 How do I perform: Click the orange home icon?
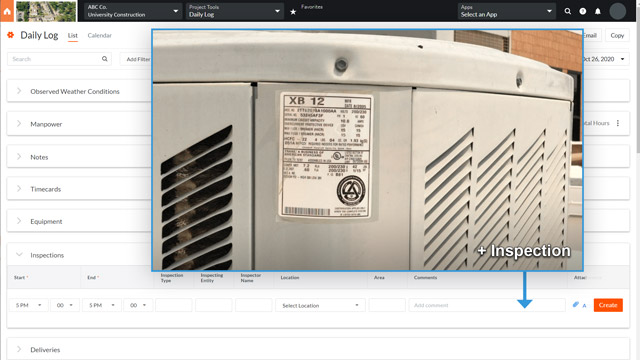pyautogui.click(x=7, y=11)
